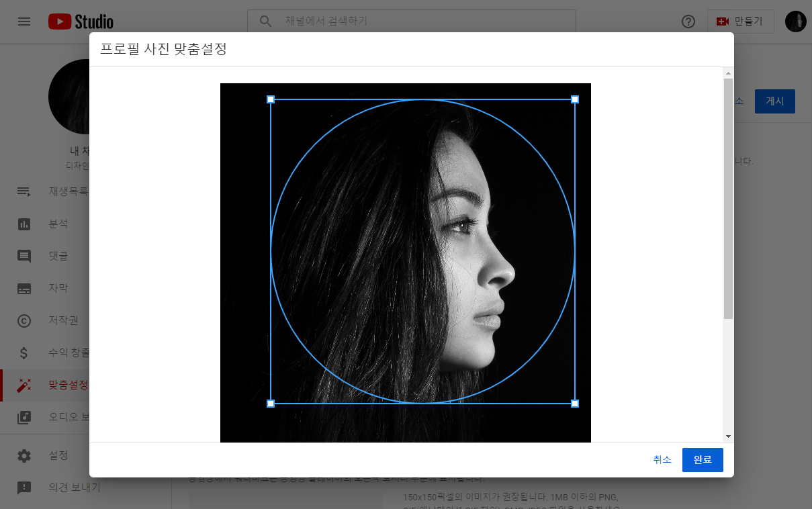Open the help question mark icon

pos(688,21)
